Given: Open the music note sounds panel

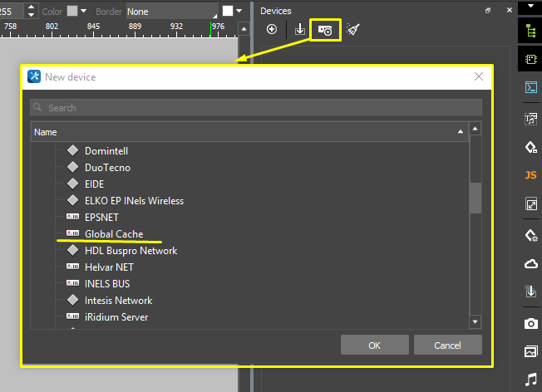Looking at the screenshot, I should pyautogui.click(x=530, y=380).
